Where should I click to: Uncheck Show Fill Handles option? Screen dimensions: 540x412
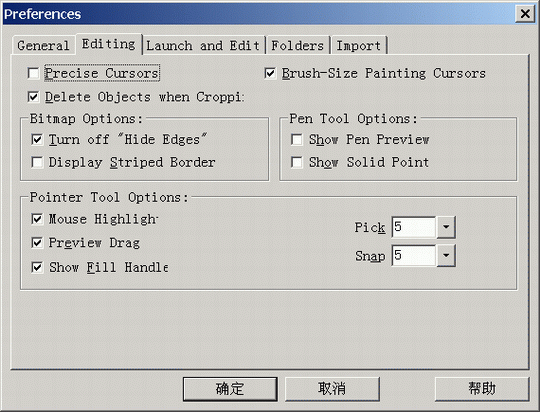click(37, 267)
